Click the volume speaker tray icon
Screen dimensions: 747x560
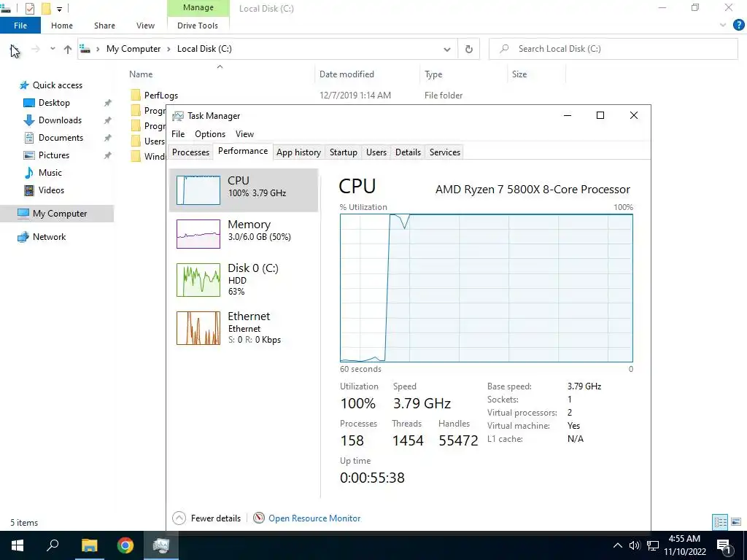pos(634,545)
